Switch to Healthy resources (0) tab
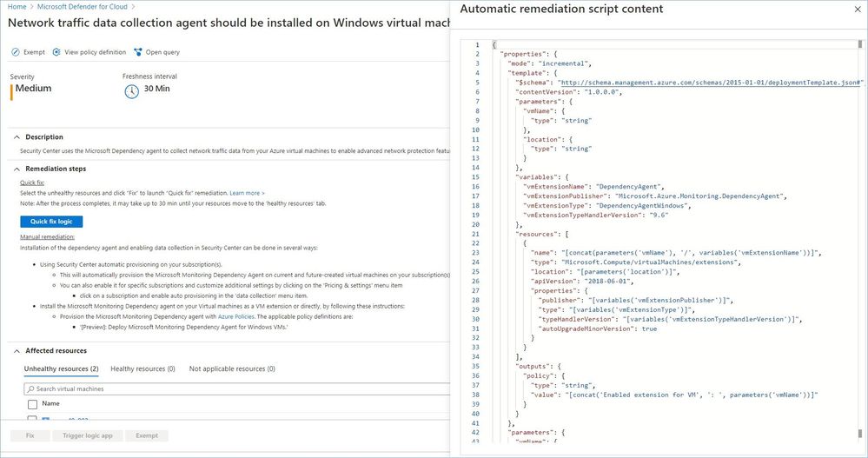The image size is (868, 458). click(x=142, y=368)
